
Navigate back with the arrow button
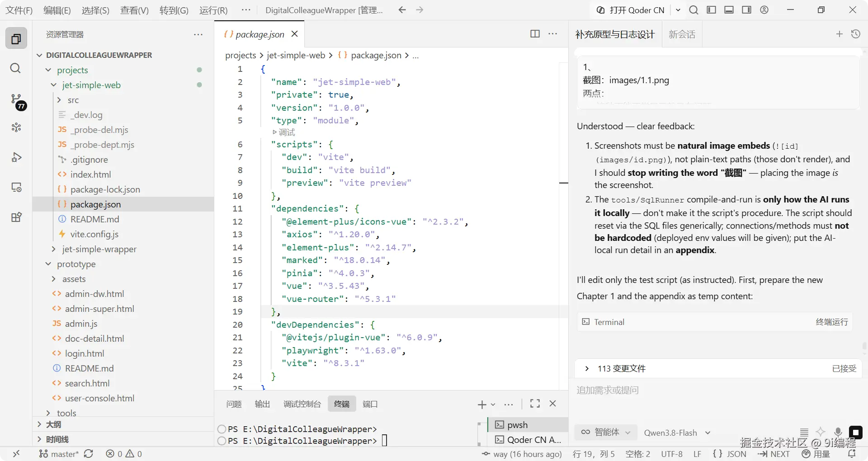pos(402,10)
